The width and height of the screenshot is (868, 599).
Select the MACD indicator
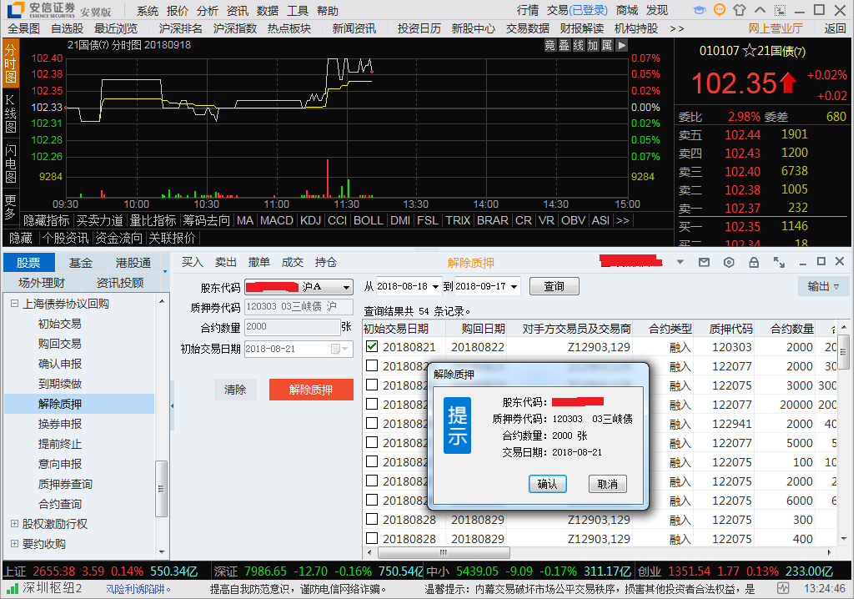(x=277, y=220)
